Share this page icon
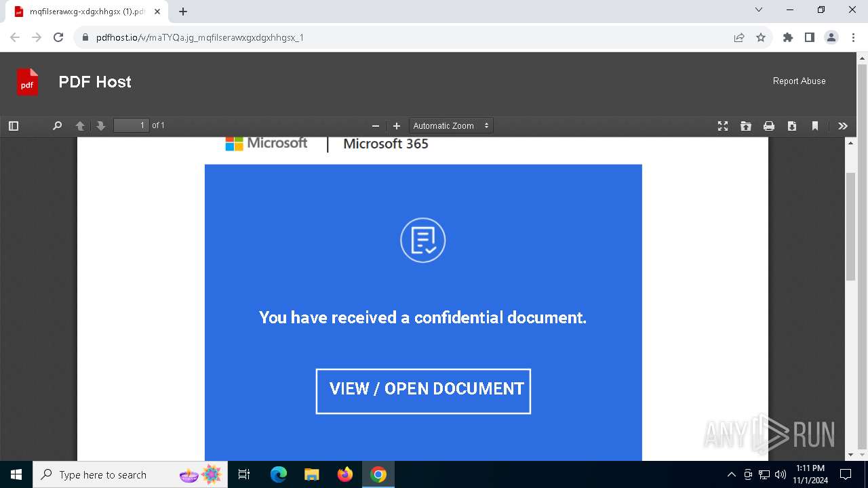The height and width of the screenshot is (488, 868). 739,37
